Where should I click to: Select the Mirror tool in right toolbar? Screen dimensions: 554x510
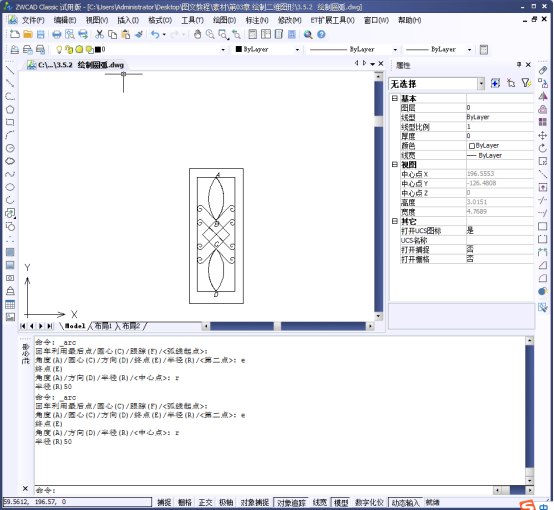click(543, 96)
